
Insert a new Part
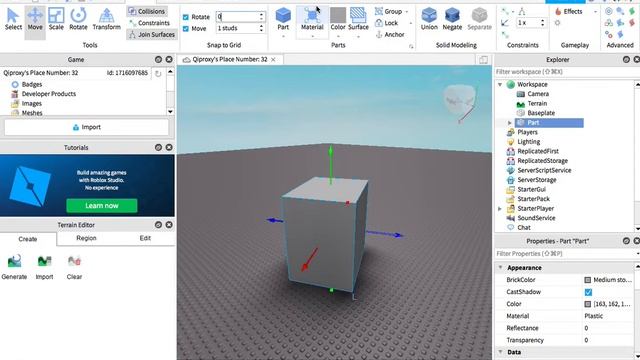coord(283,19)
